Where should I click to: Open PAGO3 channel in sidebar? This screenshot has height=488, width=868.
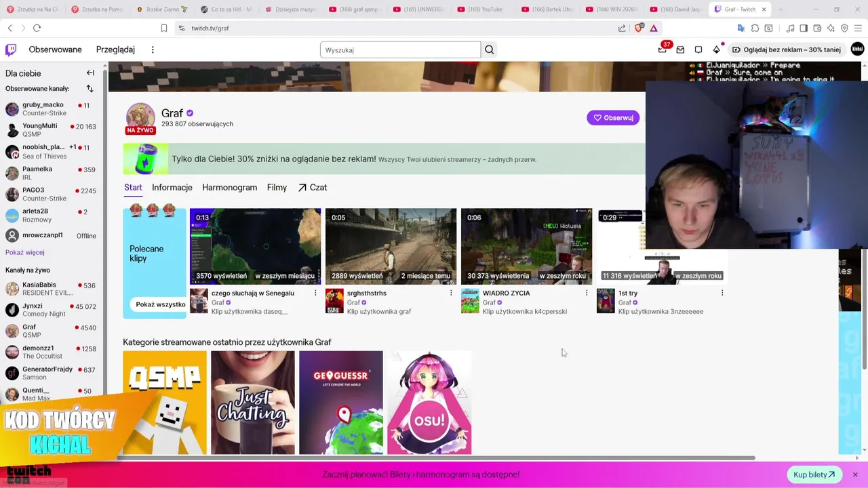coord(52,195)
